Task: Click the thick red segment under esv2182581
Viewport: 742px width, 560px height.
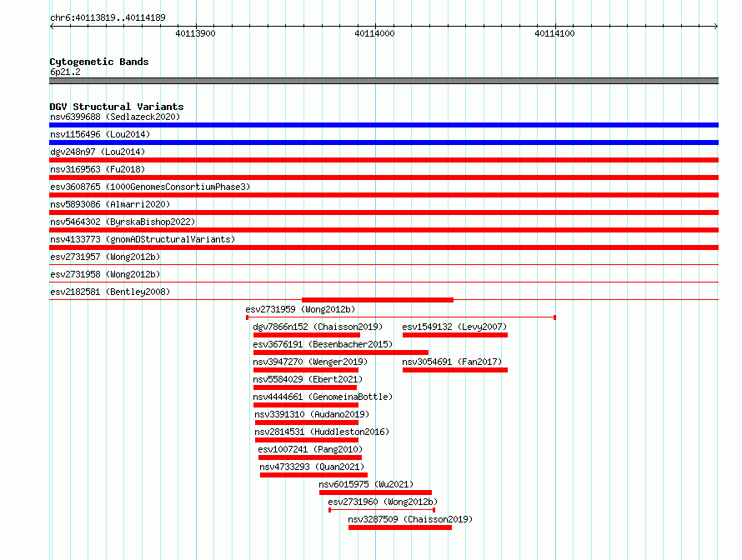Action: [x=378, y=300]
